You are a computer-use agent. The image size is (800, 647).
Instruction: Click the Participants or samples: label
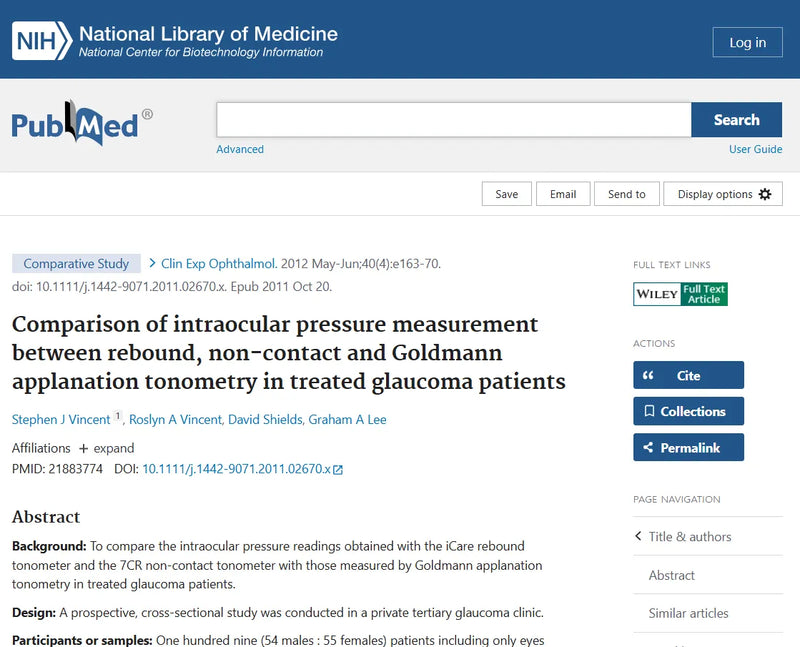82,640
